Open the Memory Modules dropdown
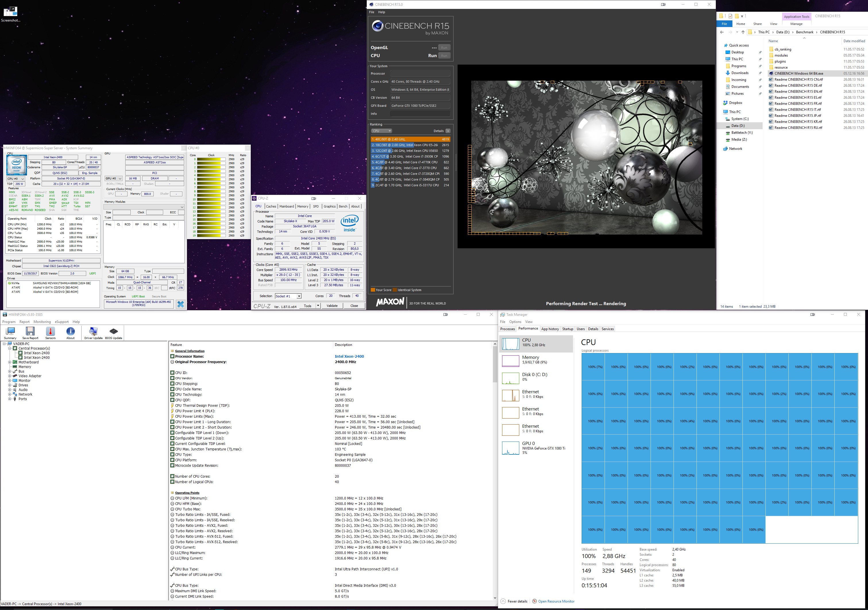 (144, 207)
